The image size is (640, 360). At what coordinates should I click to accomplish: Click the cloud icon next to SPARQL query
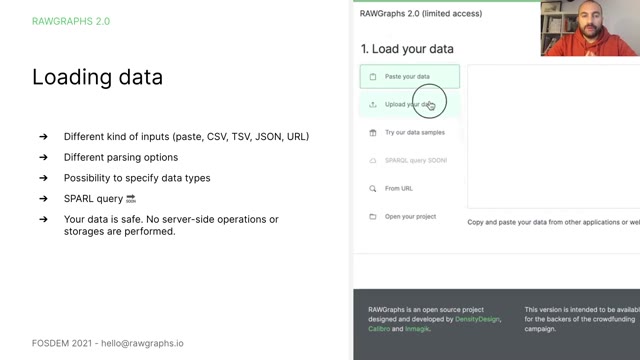(373, 160)
